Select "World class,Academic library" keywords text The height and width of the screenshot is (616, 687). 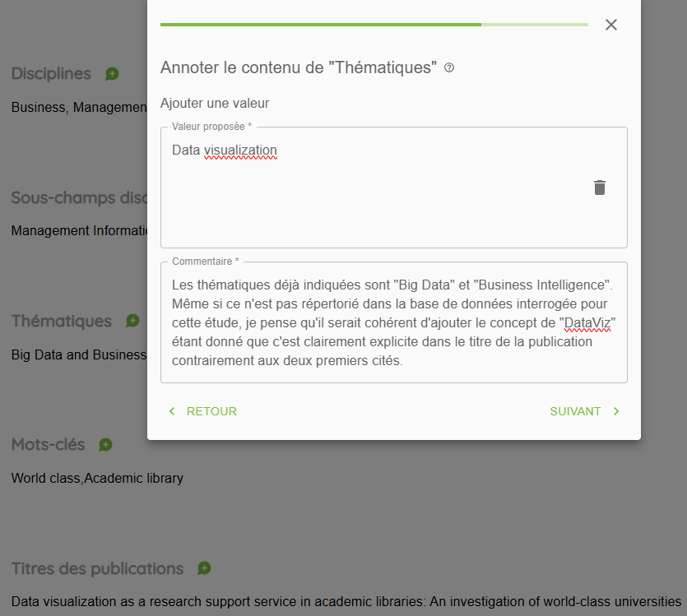point(97,478)
